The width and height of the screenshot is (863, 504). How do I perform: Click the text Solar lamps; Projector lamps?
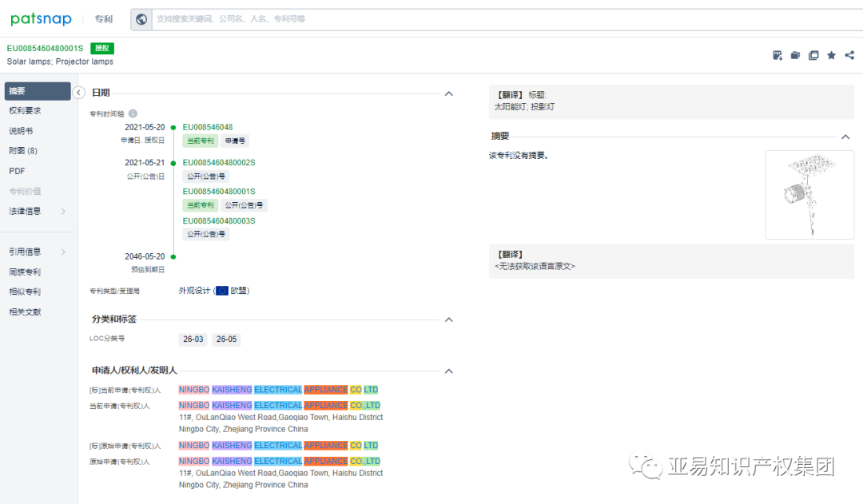tap(60, 62)
